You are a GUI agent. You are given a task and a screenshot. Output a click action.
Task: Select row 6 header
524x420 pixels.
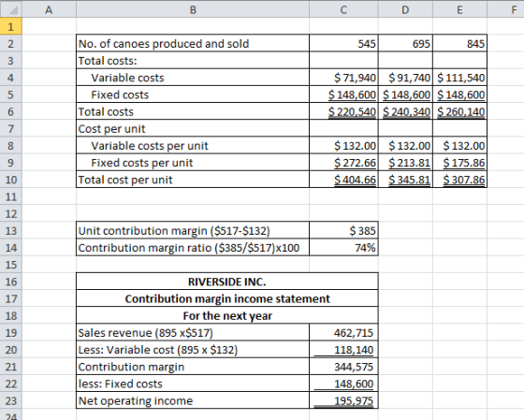11,111
